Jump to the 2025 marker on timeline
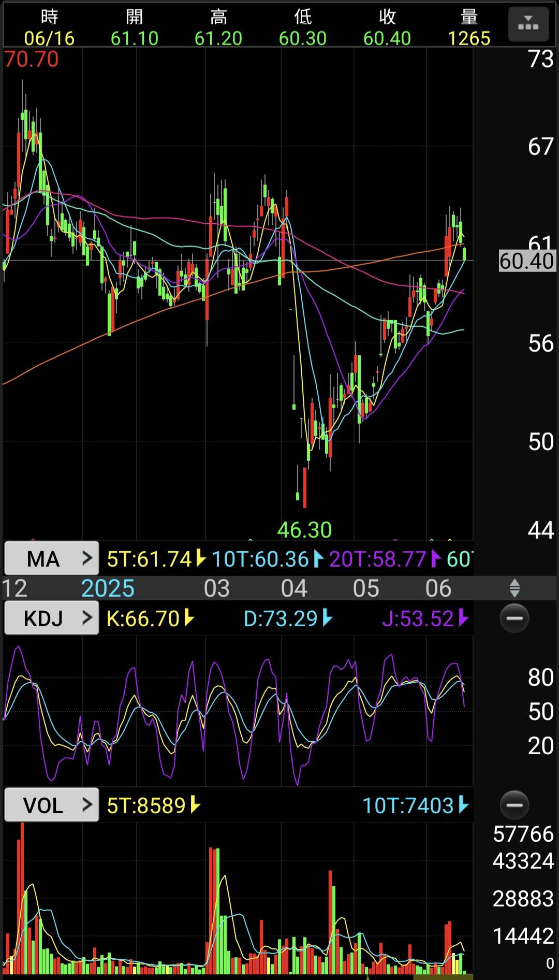 [x=108, y=588]
